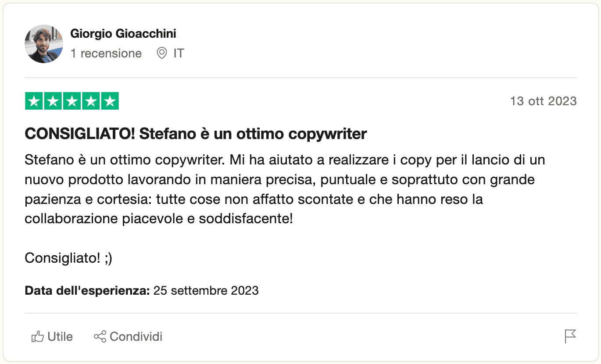Click the share nodes icon
This screenshot has width=601, height=364.
point(100,337)
